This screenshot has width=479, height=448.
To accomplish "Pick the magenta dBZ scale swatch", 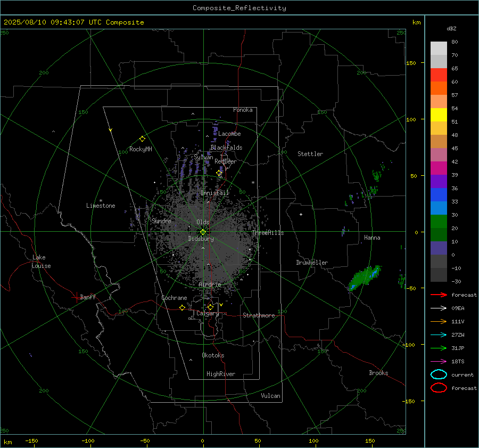I will point(439,168).
